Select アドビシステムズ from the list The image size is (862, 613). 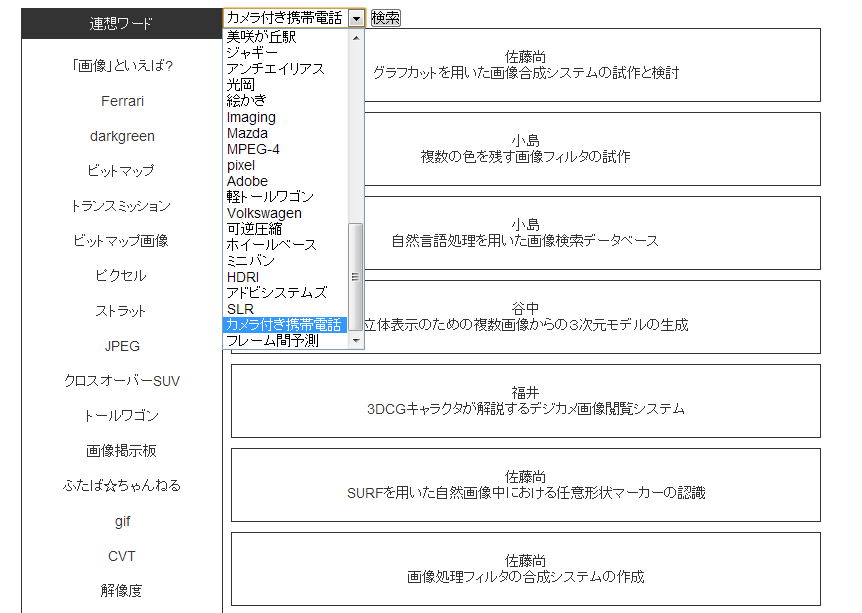tap(285, 293)
